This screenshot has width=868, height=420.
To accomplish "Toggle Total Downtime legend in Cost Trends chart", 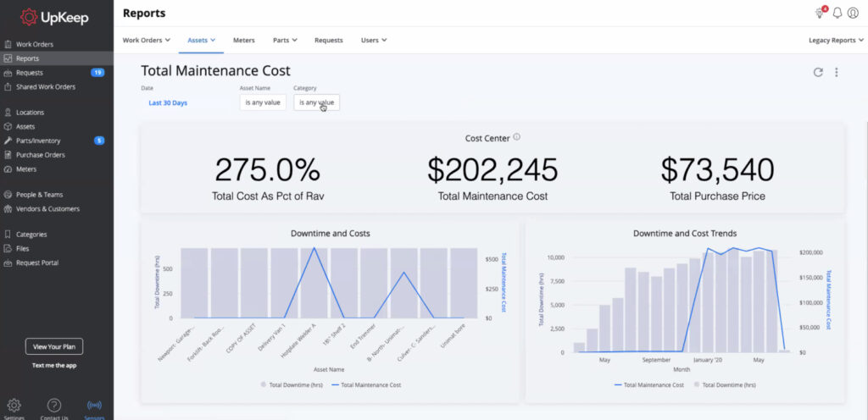I will pyautogui.click(x=723, y=384).
